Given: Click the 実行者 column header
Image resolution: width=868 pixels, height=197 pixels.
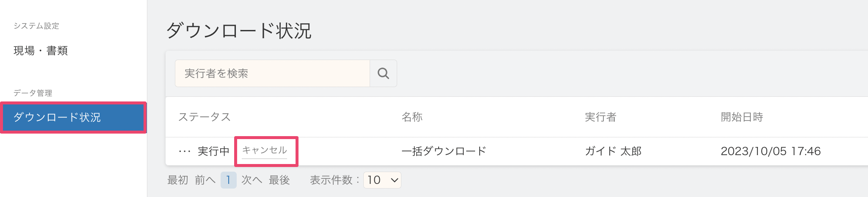Looking at the screenshot, I should (600, 117).
